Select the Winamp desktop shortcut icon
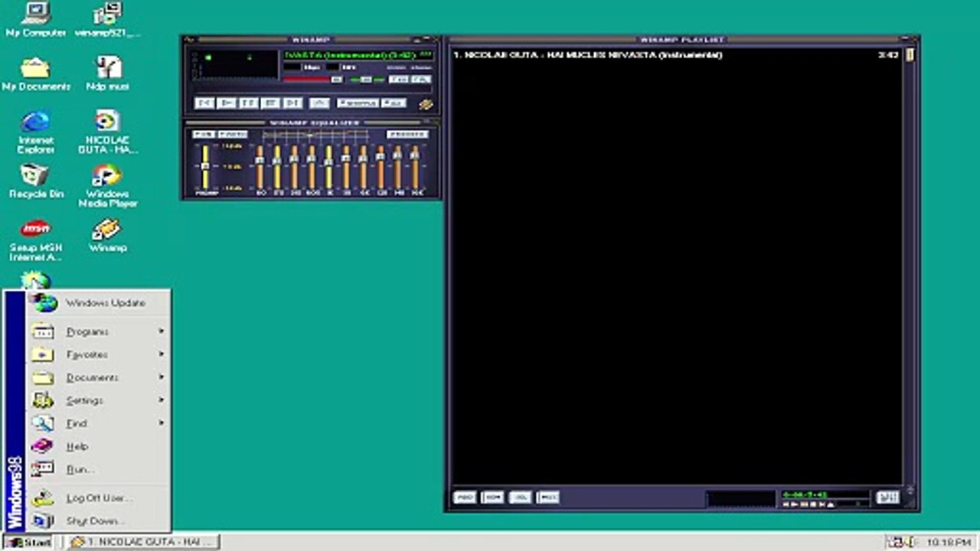The image size is (980, 551). pos(108,235)
